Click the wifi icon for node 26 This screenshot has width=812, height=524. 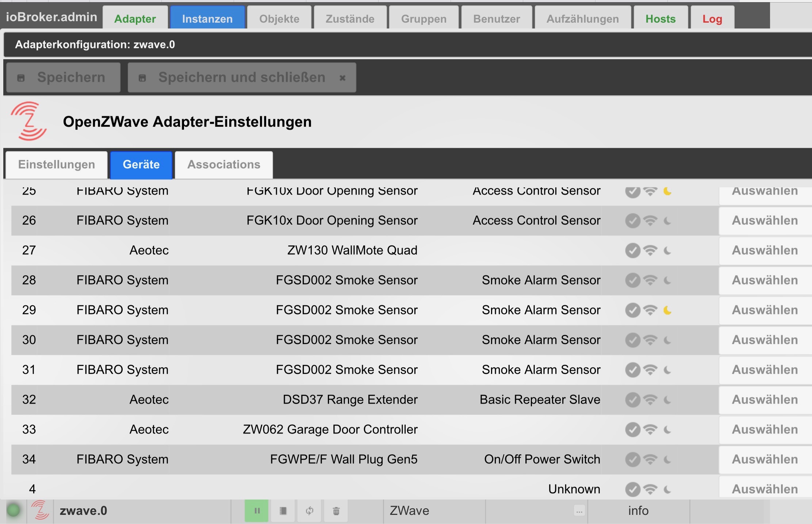click(x=650, y=221)
